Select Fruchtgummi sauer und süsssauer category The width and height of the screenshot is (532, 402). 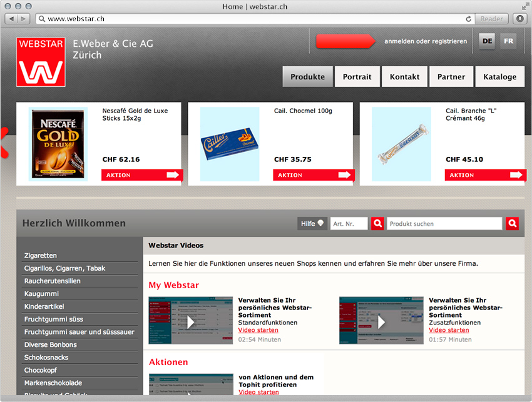pyautogui.click(x=80, y=332)
